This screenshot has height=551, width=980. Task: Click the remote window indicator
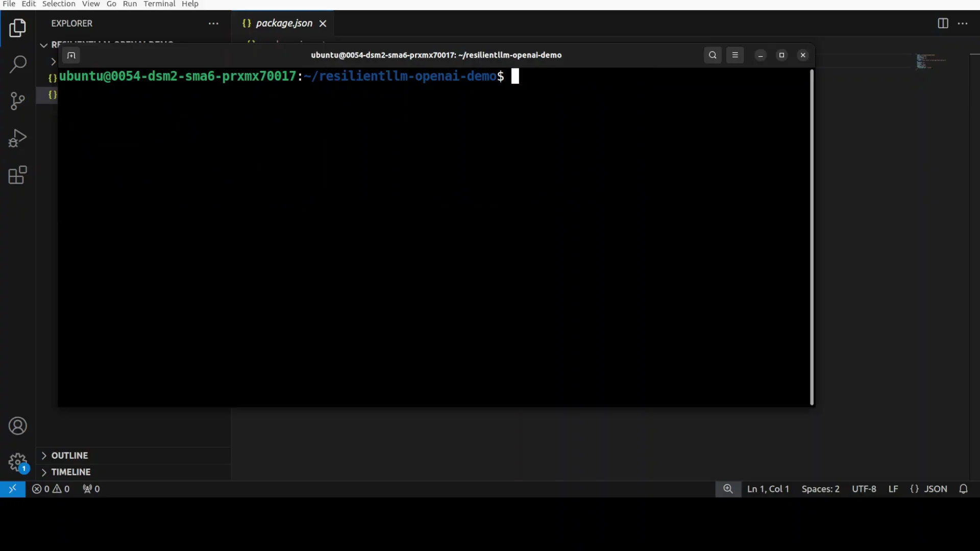(12, 489)
